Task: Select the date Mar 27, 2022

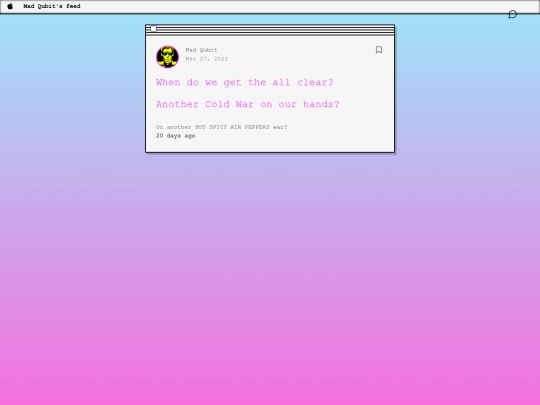Action: tap(207, 59)
